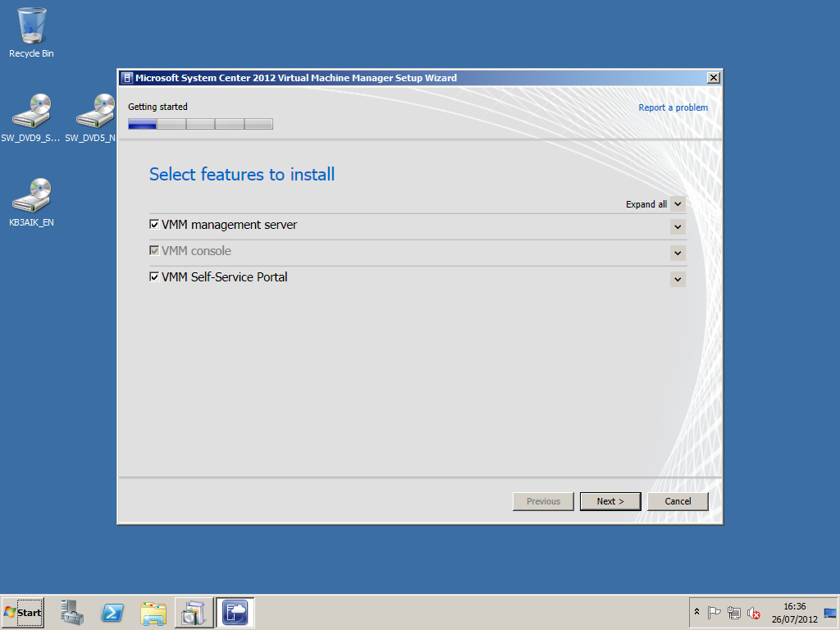Proceed with the Next button

click(x=610, y=501)
